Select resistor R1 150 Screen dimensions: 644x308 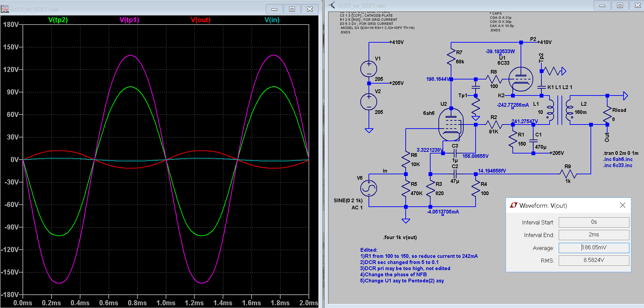tap(513, 140)
